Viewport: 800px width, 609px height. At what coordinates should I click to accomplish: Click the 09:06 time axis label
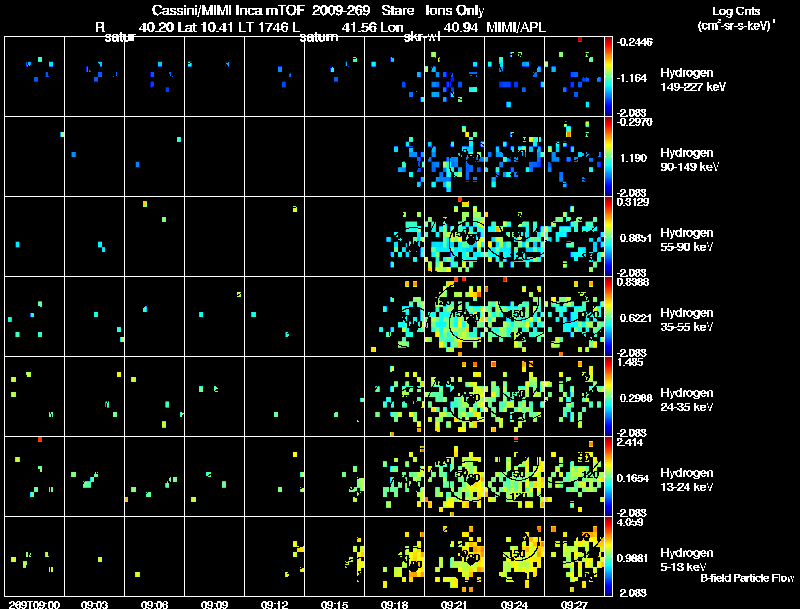coord(155,604)
